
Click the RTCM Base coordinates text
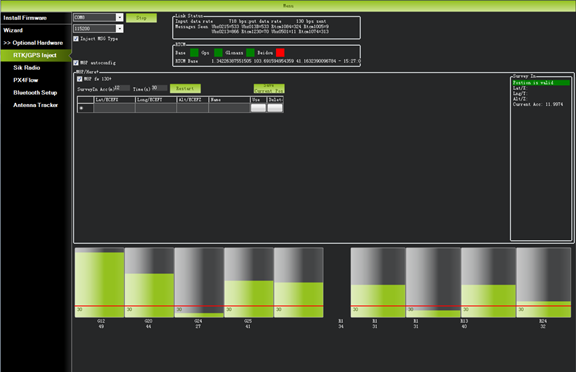(x=286, y=61)
